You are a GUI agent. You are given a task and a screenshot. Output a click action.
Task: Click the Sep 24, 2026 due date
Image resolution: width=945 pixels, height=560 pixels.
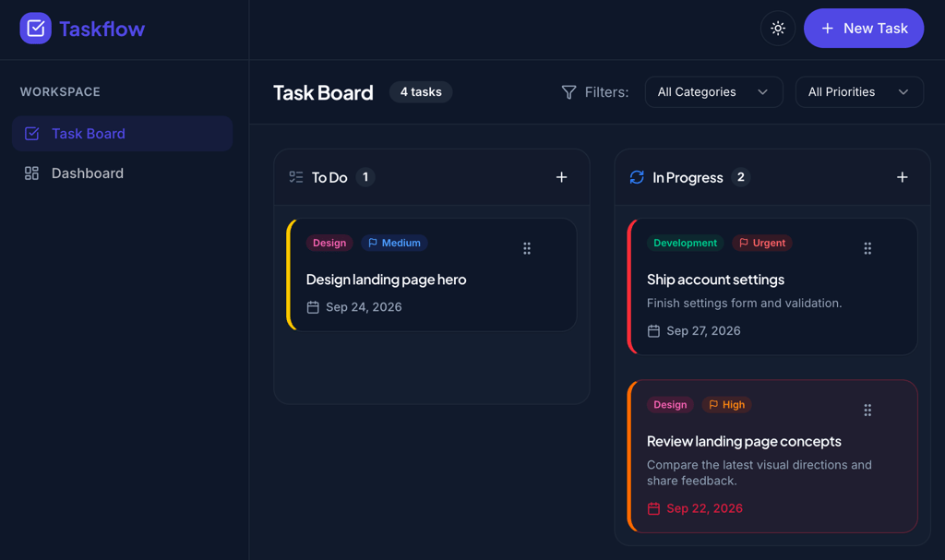click(x=364, y=307)
